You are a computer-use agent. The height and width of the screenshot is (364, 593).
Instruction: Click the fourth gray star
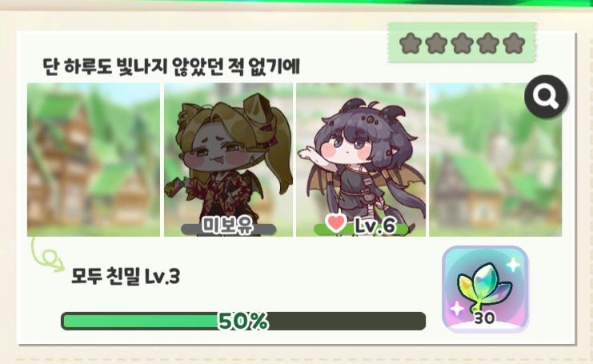[x=488, y=43]
